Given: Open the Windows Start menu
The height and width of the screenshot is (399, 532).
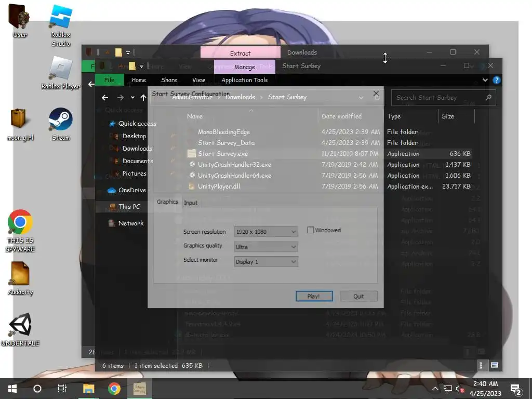Looking at the screenshot, I should point(12,389).
